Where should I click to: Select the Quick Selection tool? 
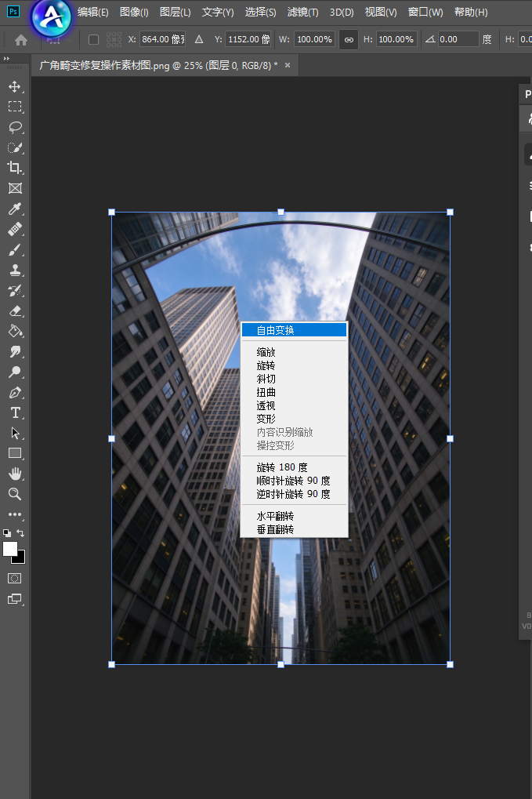(x=15, y=147)
